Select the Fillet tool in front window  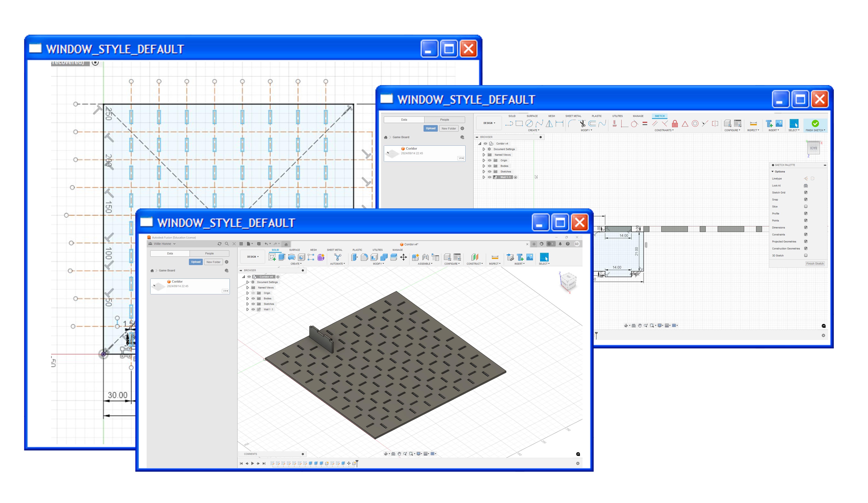(x=364, y=257)
